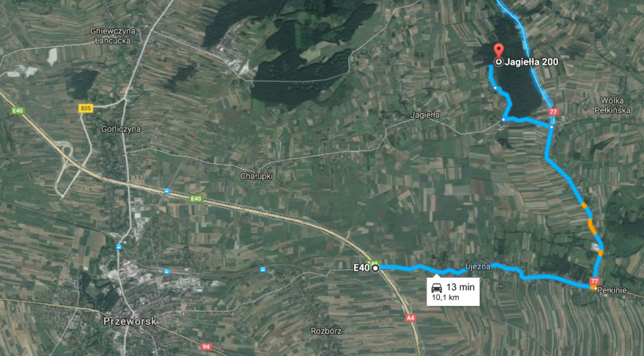Click the Rozbórz village label
Screen dimensions: 644x356
coord(326,331)
